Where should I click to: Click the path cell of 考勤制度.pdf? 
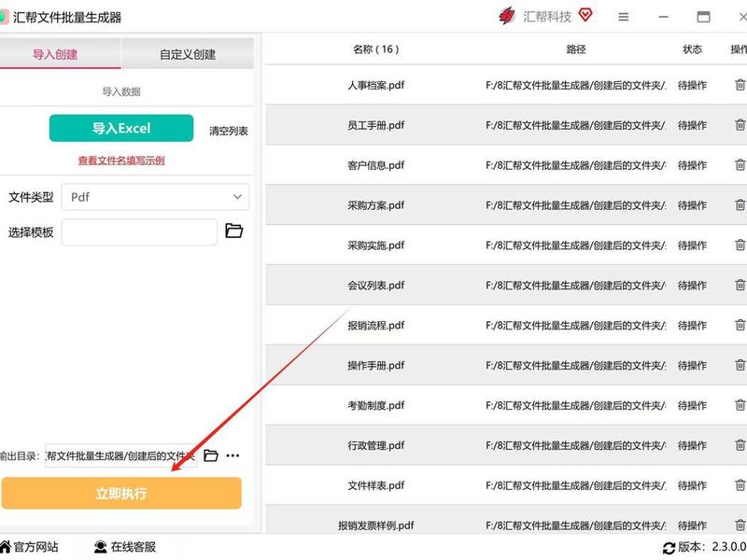pyautogui.click(x=576, y=405)
